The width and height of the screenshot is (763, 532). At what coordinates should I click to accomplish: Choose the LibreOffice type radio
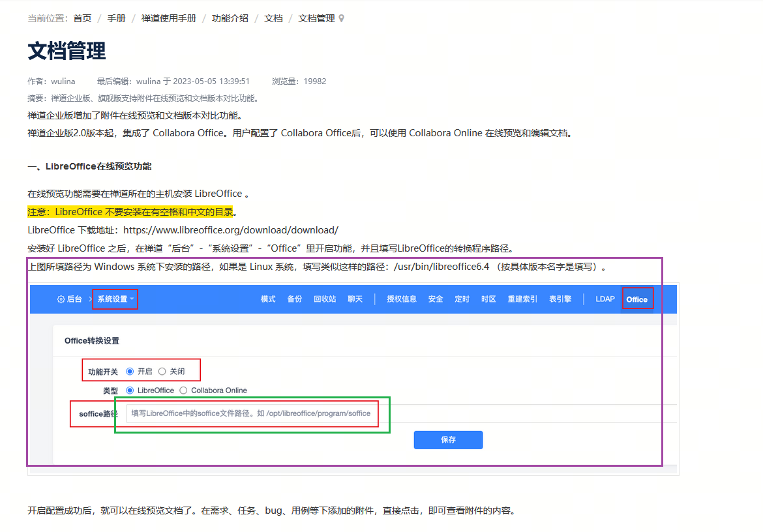(130, 391)
